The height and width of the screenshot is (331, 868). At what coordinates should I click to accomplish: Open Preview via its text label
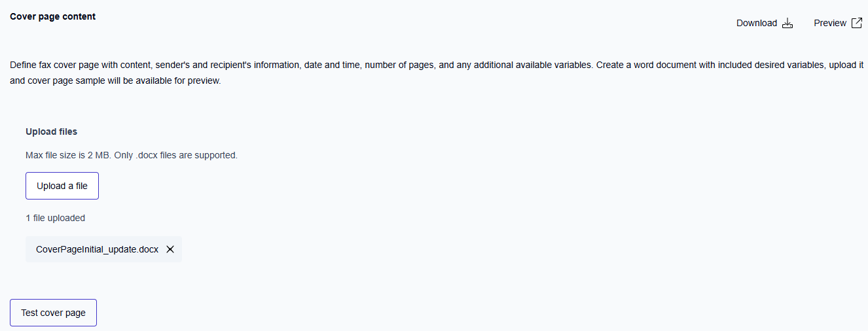point(829,24)
